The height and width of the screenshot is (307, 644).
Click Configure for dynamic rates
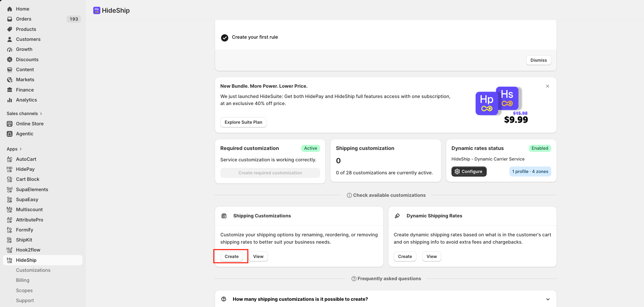click(469, 171)
